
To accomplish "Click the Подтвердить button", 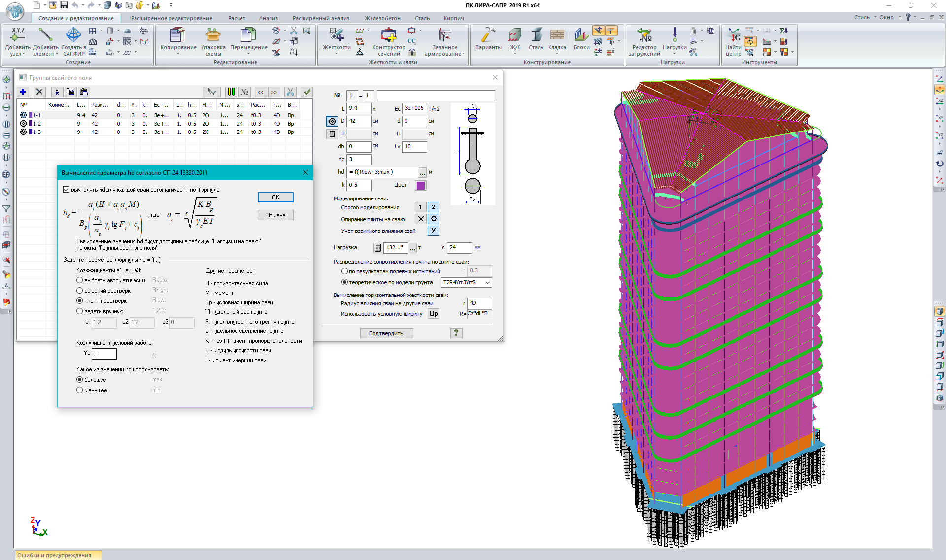I will [386, 333].
